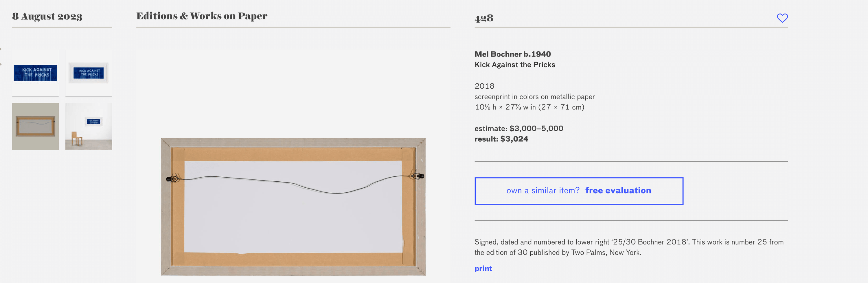
Task: Click the screenprint in colors medium text
Action: (534, 96)
